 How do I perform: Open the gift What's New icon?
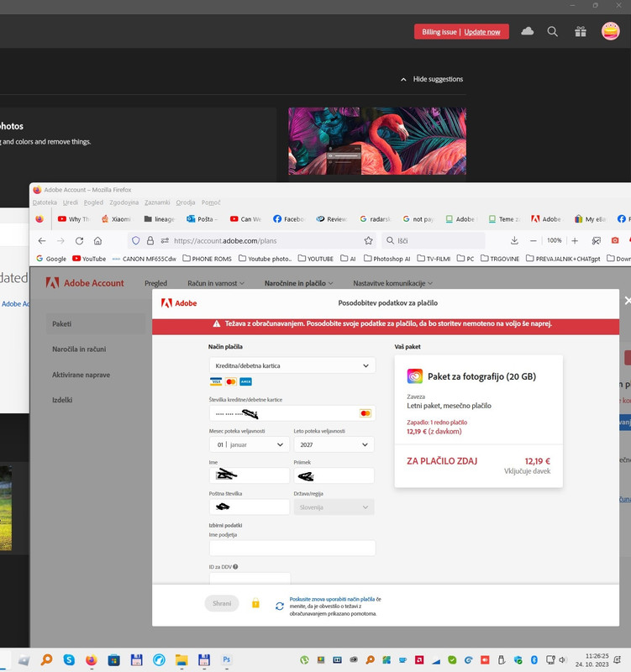(581, 31)
